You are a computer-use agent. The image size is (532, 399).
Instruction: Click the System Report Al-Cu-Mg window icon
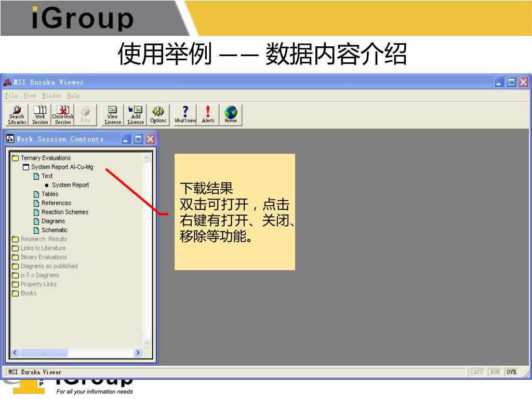coord(26,167)
